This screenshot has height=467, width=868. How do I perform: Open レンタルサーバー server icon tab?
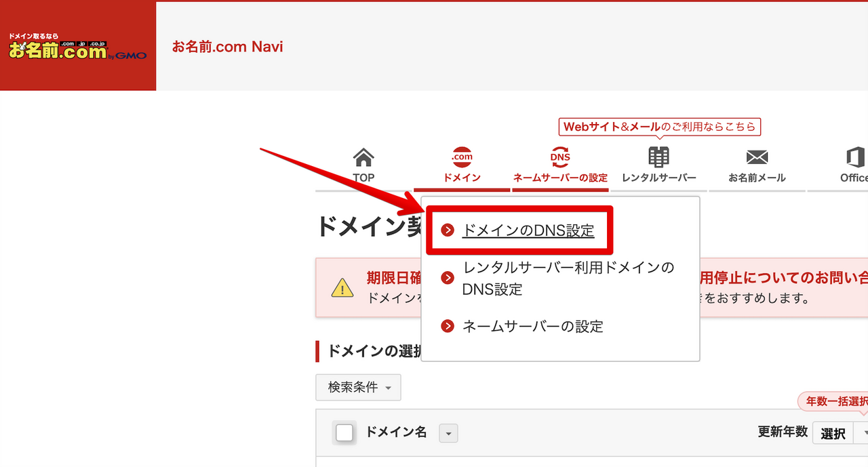coord(658,165)
